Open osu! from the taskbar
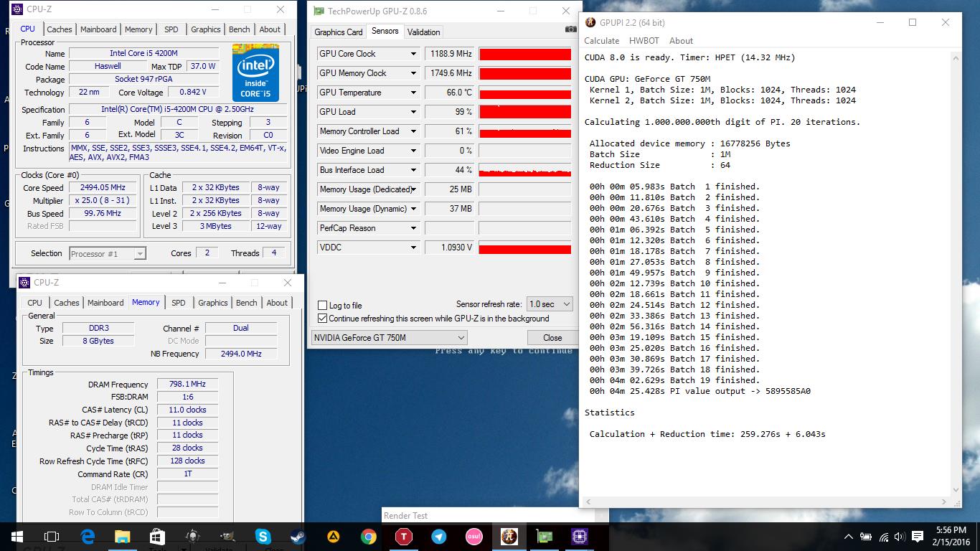980x551 pixels. pyautogui.click(x=474, y=537)
